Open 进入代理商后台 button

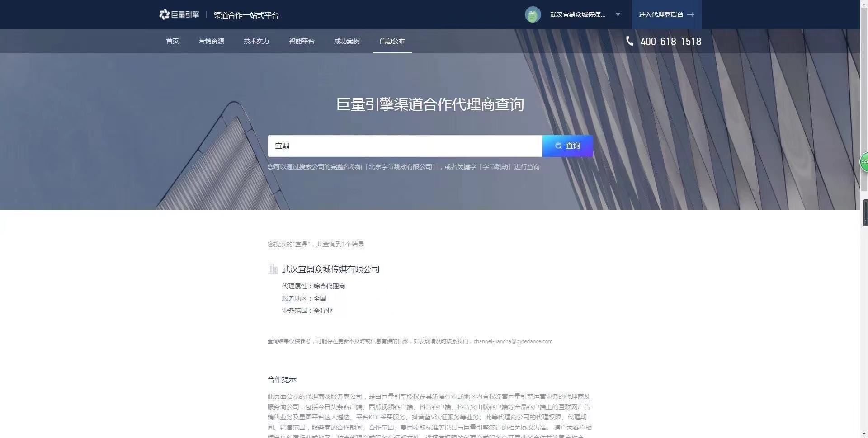(x=666, y=14)
